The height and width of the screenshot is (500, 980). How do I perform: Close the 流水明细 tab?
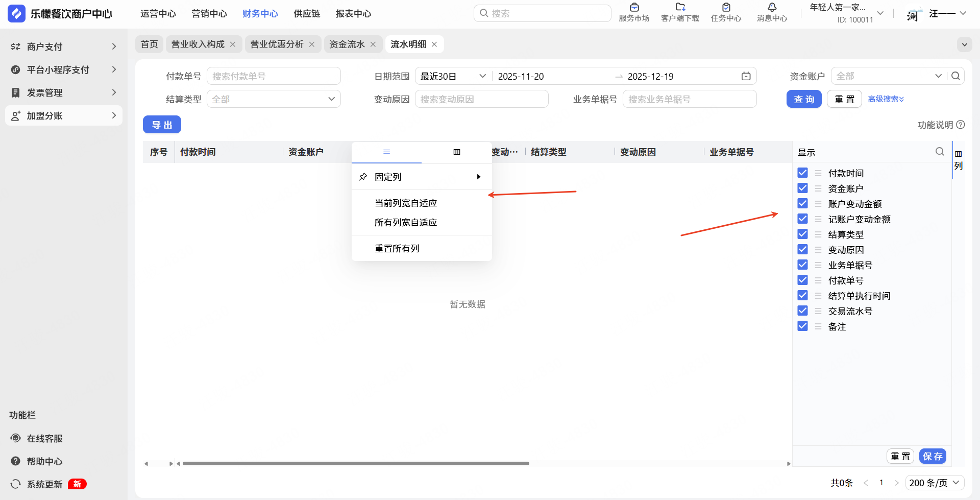coord(434,44)
